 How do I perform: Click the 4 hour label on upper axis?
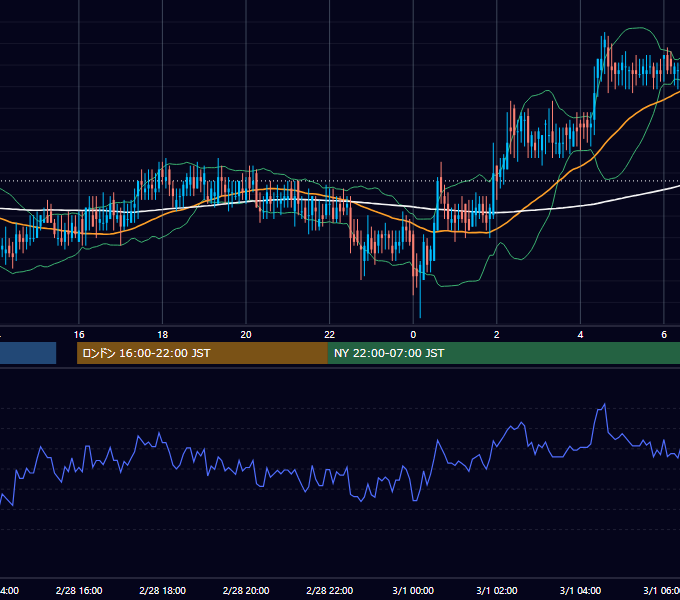tap(580, 335)
